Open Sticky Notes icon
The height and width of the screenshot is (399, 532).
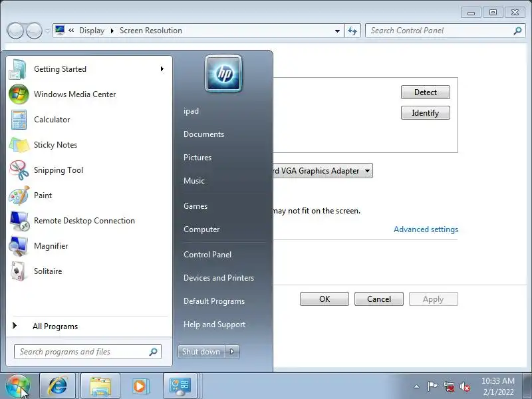[19, 145]
